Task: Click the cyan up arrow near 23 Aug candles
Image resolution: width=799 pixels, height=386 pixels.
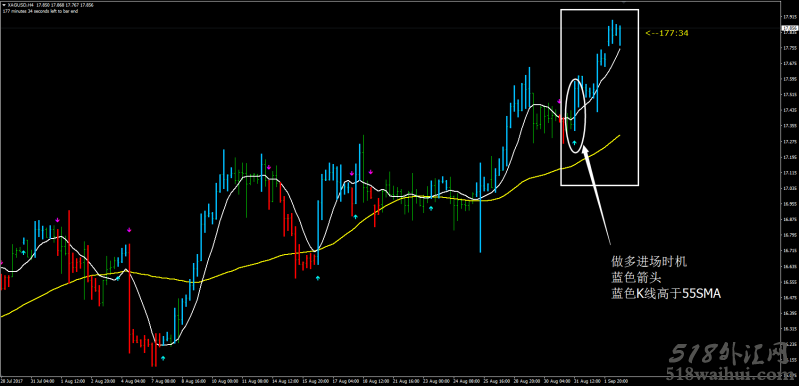Action: (431, 208)
